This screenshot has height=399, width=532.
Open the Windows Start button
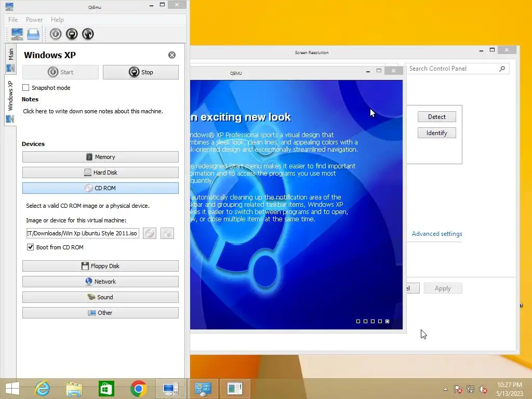click(12, 389)
